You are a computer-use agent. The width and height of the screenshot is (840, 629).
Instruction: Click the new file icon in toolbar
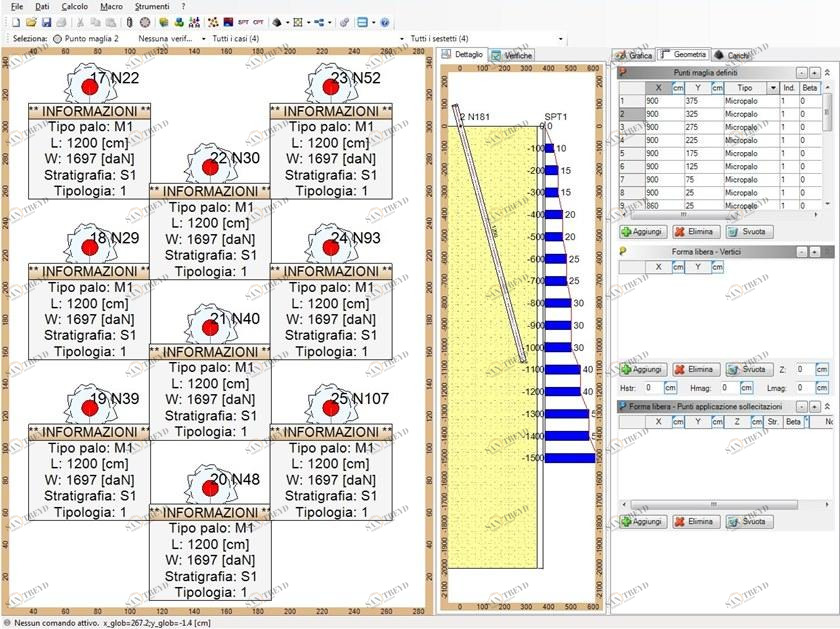point(17,22)
